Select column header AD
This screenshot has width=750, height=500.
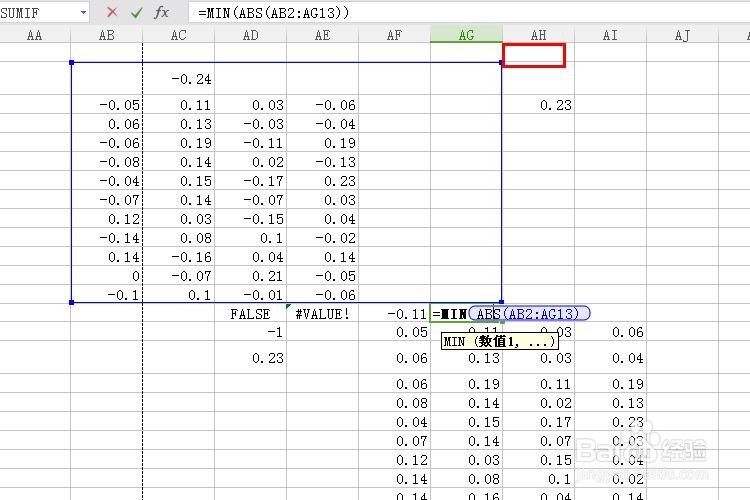tap(251, 35)
